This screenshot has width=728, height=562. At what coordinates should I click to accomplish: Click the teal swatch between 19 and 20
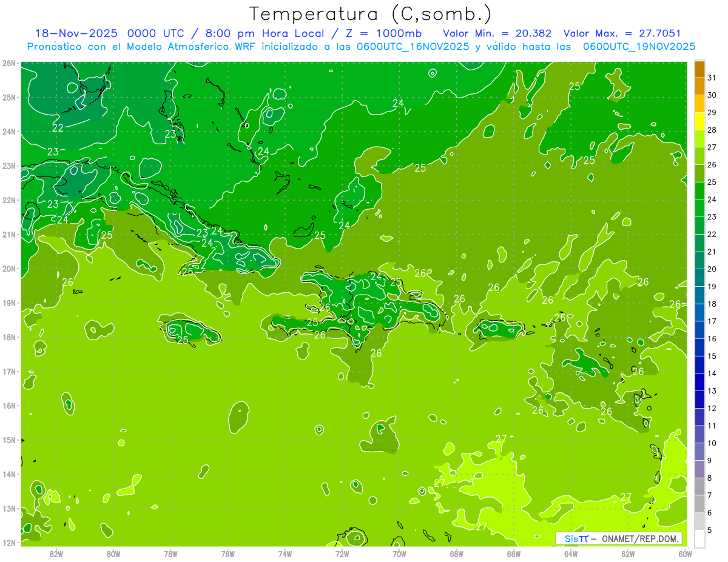pos(699,278)
